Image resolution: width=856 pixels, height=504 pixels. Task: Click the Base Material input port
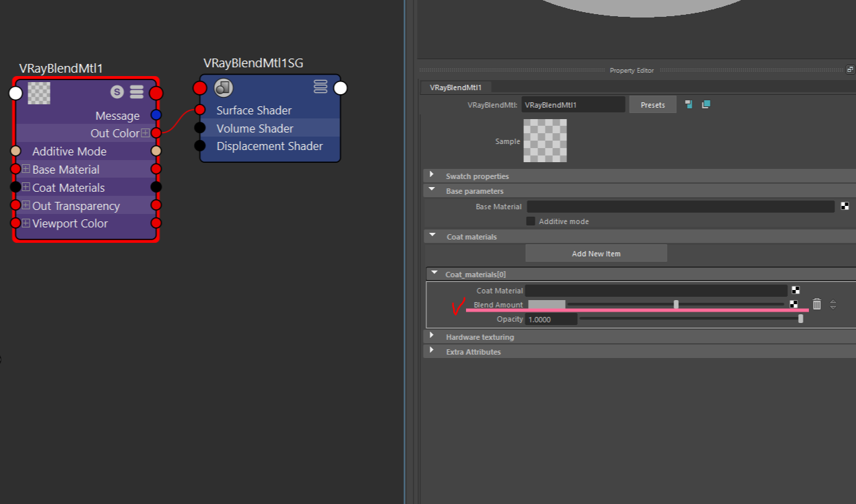click(15, 169)
